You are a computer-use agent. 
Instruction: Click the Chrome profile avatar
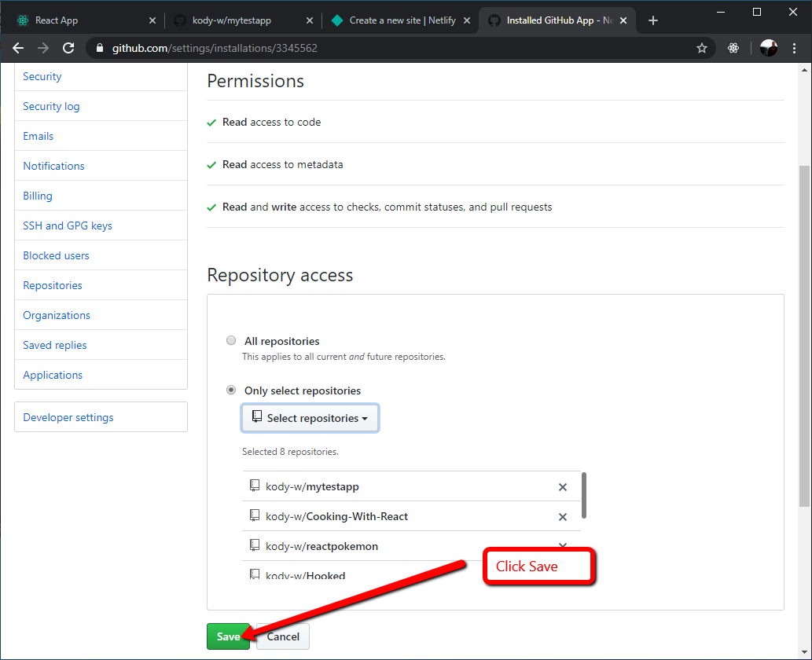point(768,48)
